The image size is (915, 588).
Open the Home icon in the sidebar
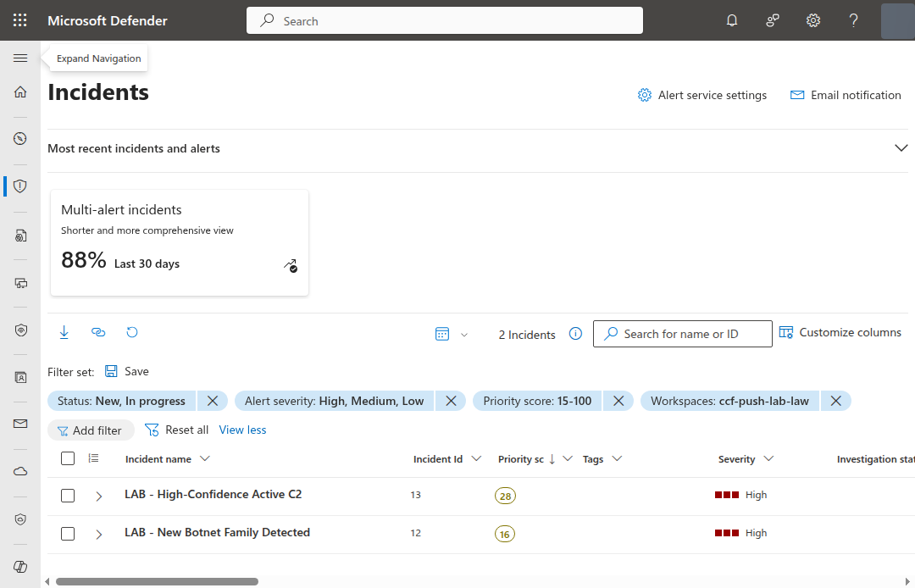[19, 92]
